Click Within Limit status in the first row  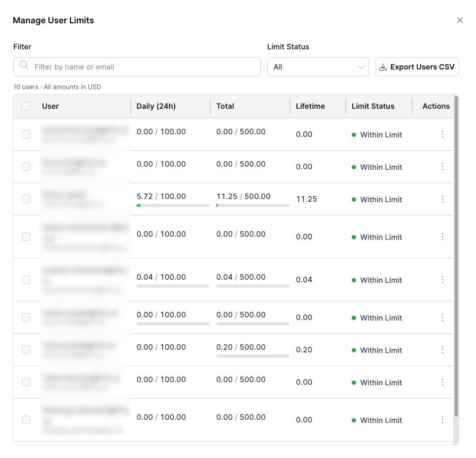click(377, 135)
